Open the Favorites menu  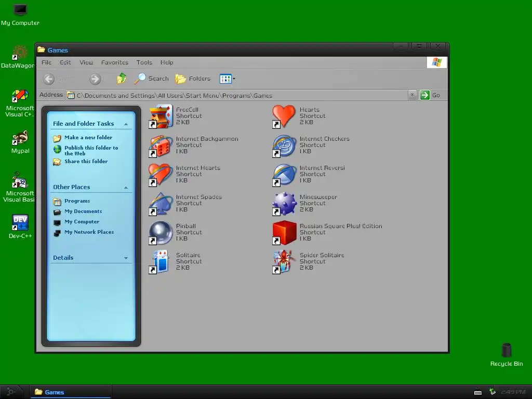115,62
